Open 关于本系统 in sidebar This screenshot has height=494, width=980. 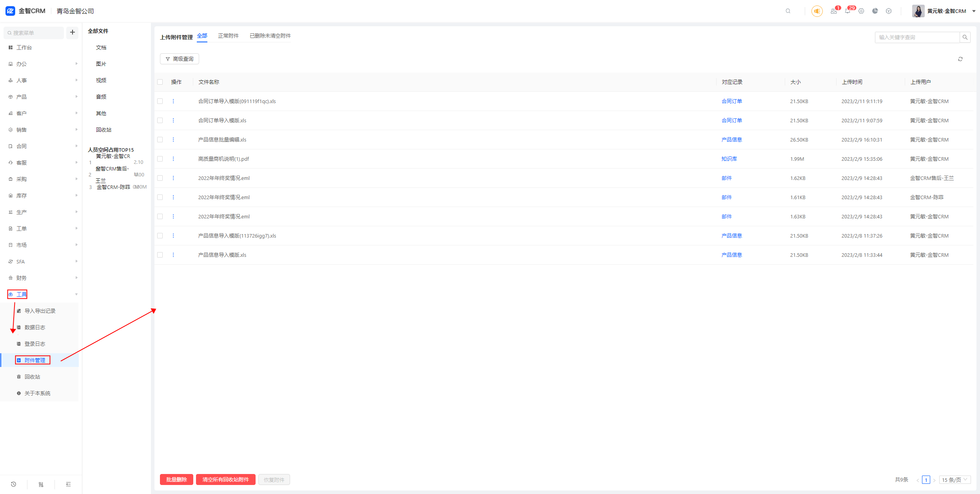[x=37, y=393]
